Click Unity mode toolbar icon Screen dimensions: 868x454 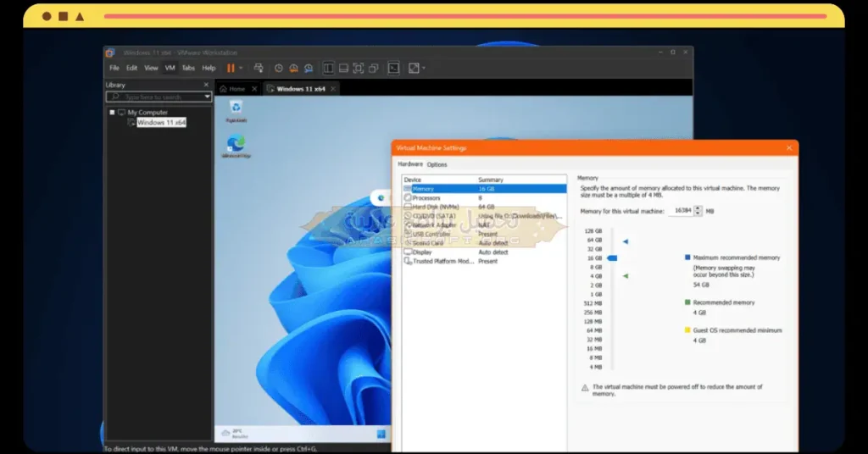point(374,68)
